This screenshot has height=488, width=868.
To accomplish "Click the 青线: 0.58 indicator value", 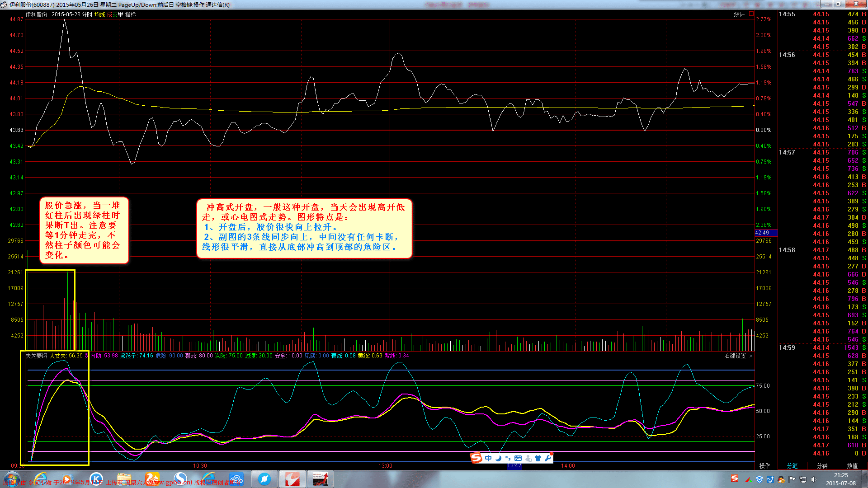I will (x=343, y=356).
